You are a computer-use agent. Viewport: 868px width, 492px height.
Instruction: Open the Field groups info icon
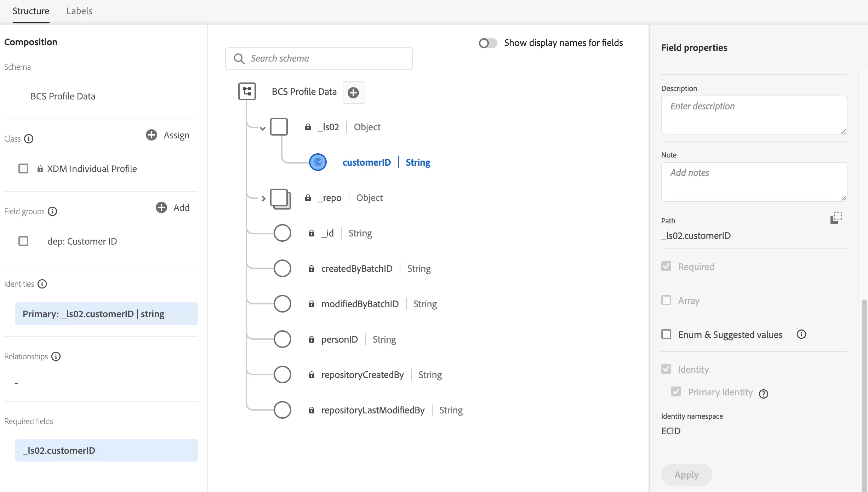(x=52, y=211)
